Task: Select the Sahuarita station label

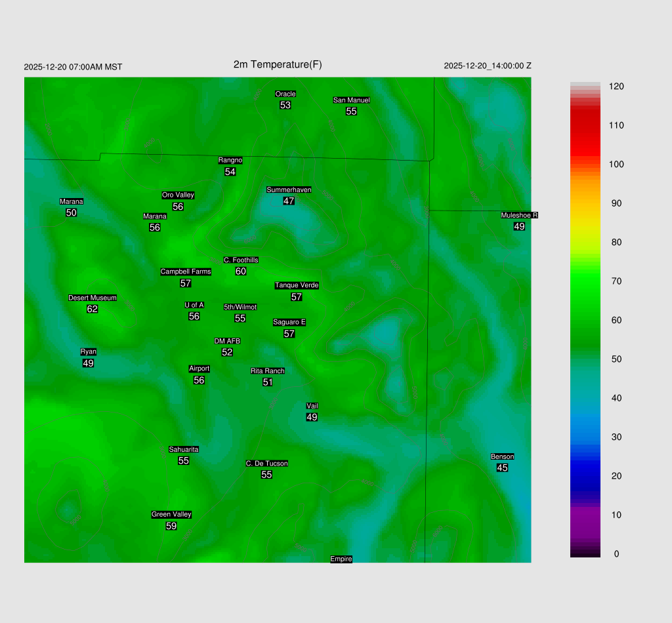Action: (x=184, y=449)
